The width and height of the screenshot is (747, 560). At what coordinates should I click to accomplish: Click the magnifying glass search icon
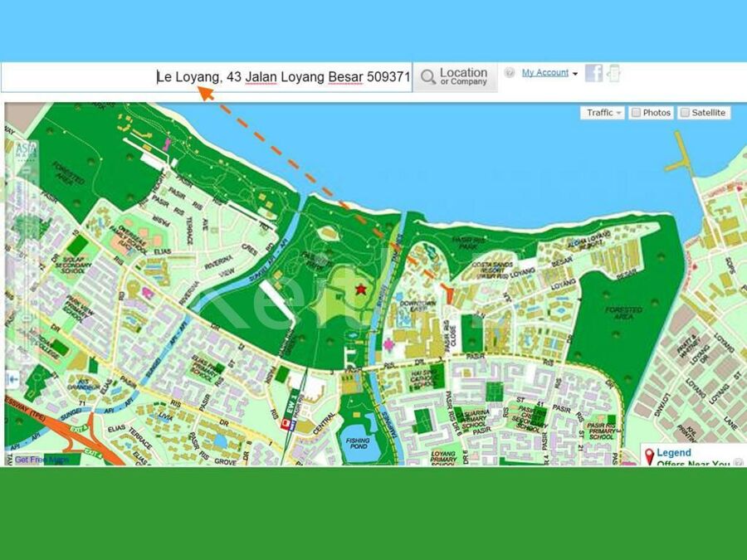[428, 77]
